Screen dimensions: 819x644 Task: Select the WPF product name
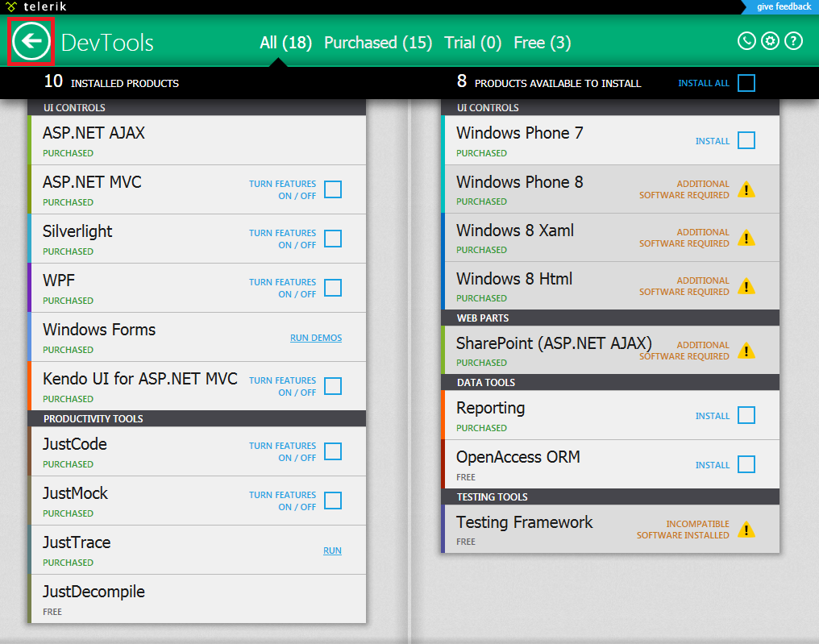point(59,280)
